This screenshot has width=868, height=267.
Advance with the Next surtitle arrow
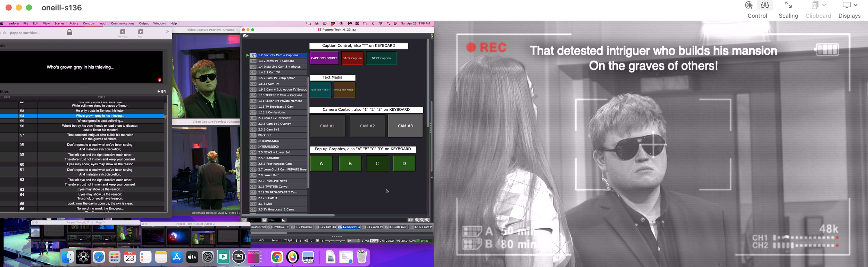141,32
